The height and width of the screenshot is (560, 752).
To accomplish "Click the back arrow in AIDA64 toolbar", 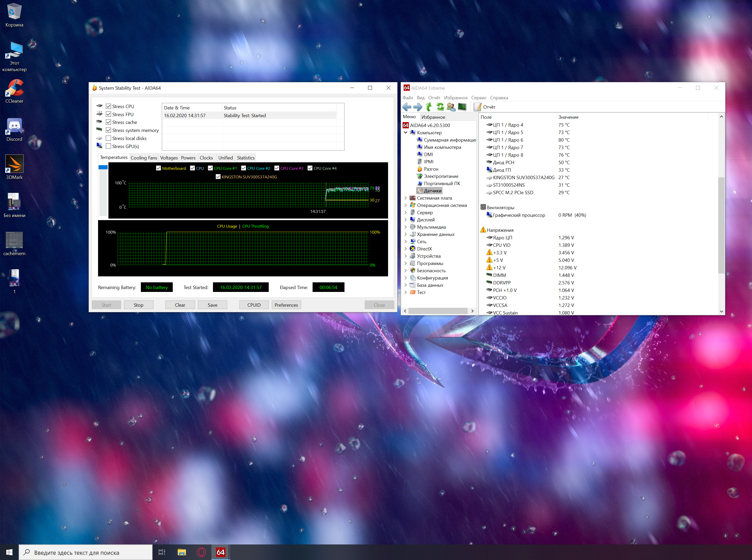I will (407, 107).
